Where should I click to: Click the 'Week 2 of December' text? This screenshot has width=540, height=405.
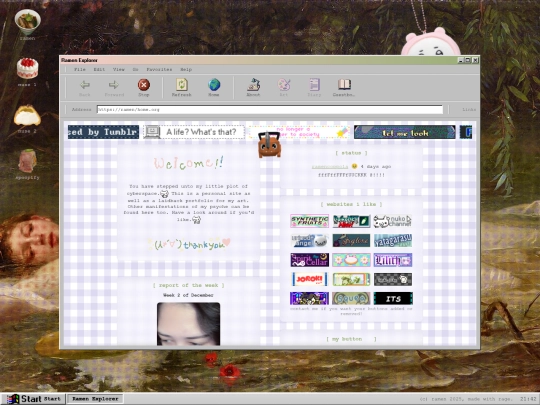pyautogui.click(x=188, y=295)
